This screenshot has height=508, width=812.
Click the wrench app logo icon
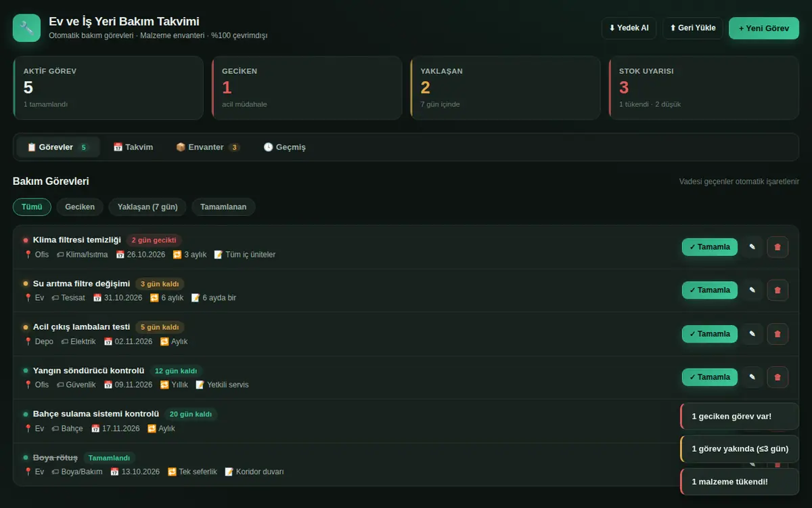(26, 28)
